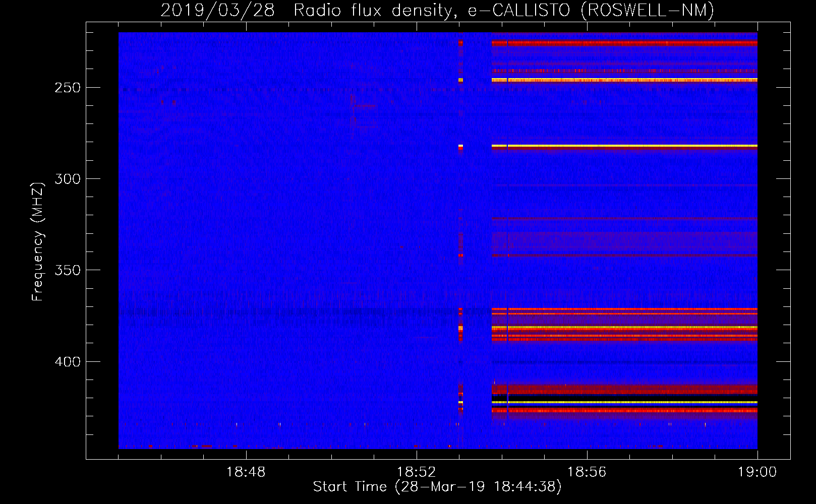Image resolution: width=816 pixels, height=504 pixels.
Task: Click the plot title "2019/03/28 Radio flux density, e-CALLISTO (ROSWELL-NM)"
Action: pyautogui.click(x=437, y=10)
